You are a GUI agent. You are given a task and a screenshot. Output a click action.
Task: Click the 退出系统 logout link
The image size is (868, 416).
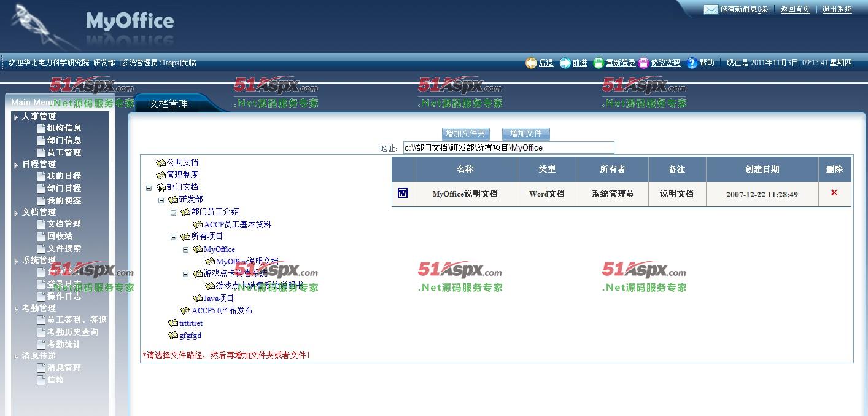click(837, 9)
